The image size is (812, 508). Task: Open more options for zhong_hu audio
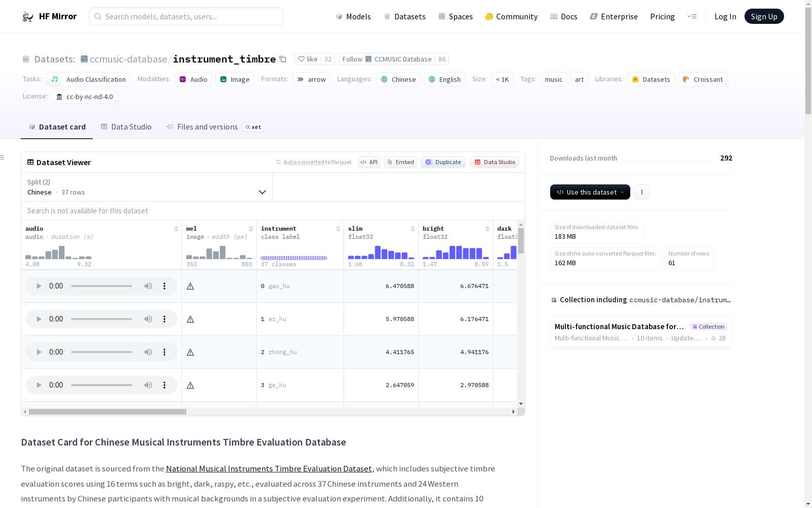(164, 352)
